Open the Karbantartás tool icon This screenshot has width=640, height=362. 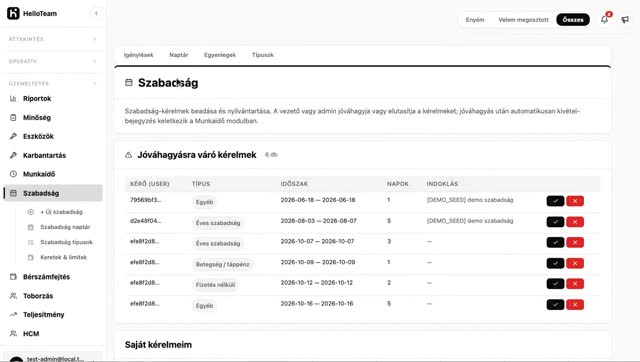click(13, 155)
